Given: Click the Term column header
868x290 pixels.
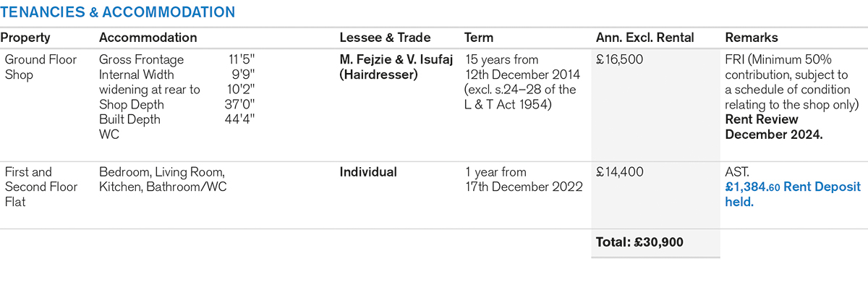Looking at the screenshot, I should pyautogui.click(x=479, y=38).
